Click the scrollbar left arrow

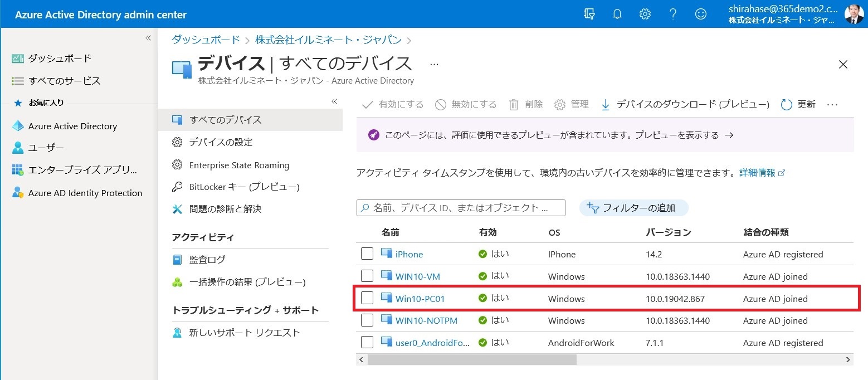point(362,360)
